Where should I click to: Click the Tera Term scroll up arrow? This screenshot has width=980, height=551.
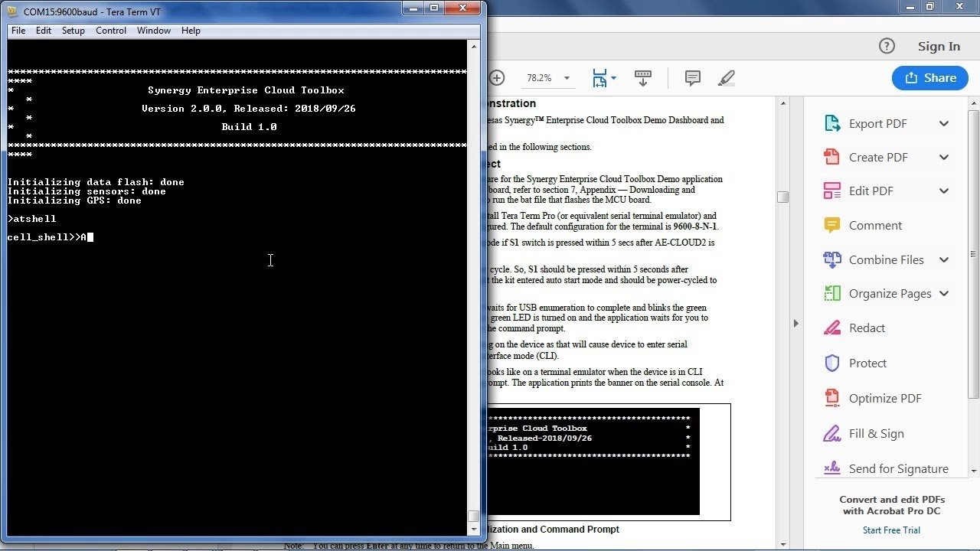click(x=474, y=47)
